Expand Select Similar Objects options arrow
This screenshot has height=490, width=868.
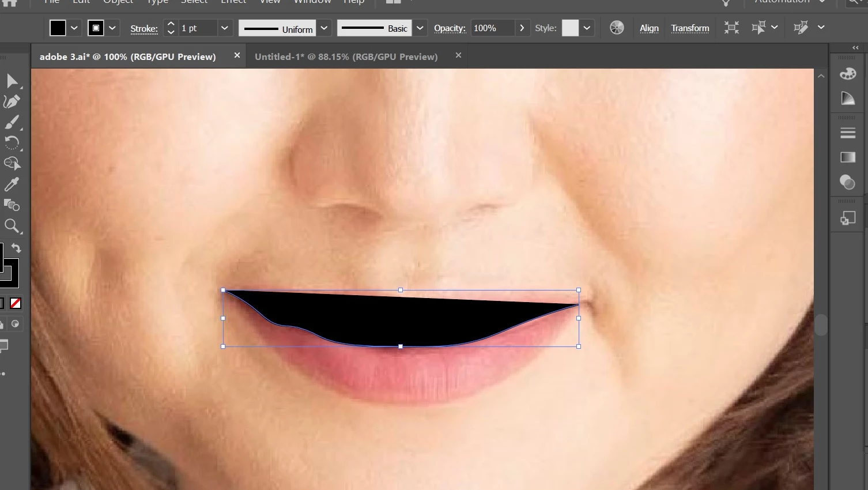point(775,27)
